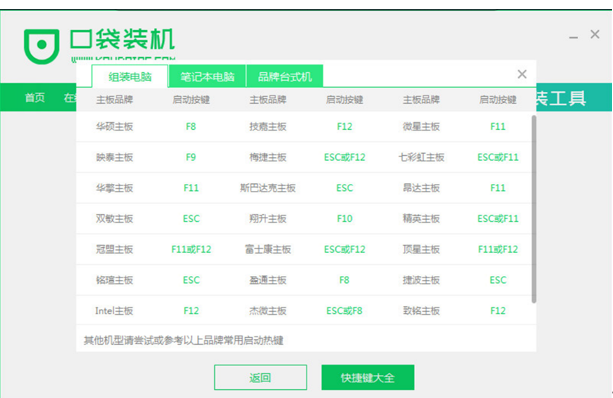Viewport: 613px width, 398px height.
Task: Select 昂达主板 cell
Action: pos(421,188)
